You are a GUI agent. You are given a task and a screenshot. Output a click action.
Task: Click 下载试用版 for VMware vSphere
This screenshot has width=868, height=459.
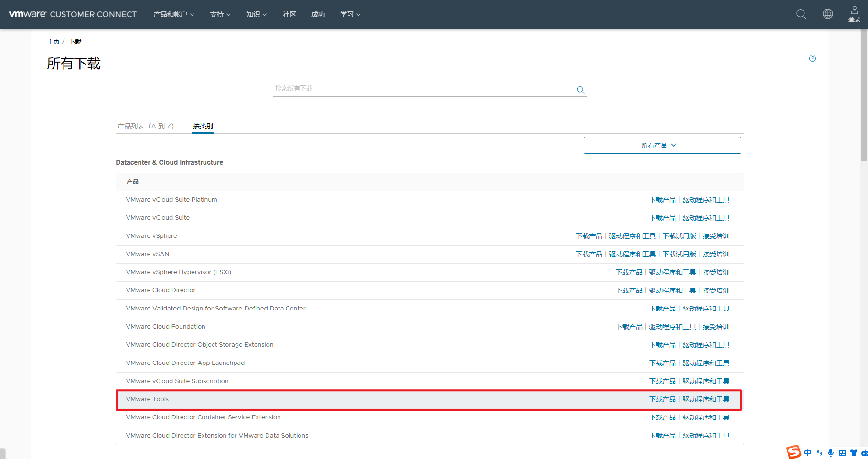click(679, 236)
